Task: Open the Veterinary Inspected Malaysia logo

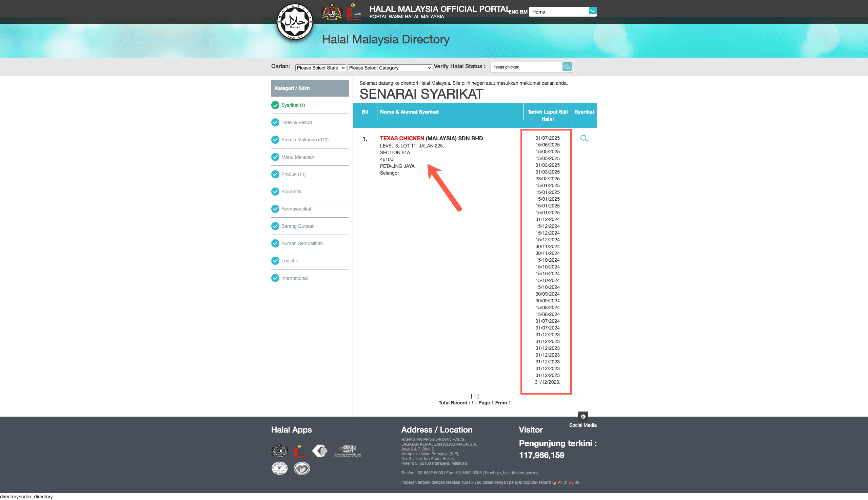Action: 279,468
